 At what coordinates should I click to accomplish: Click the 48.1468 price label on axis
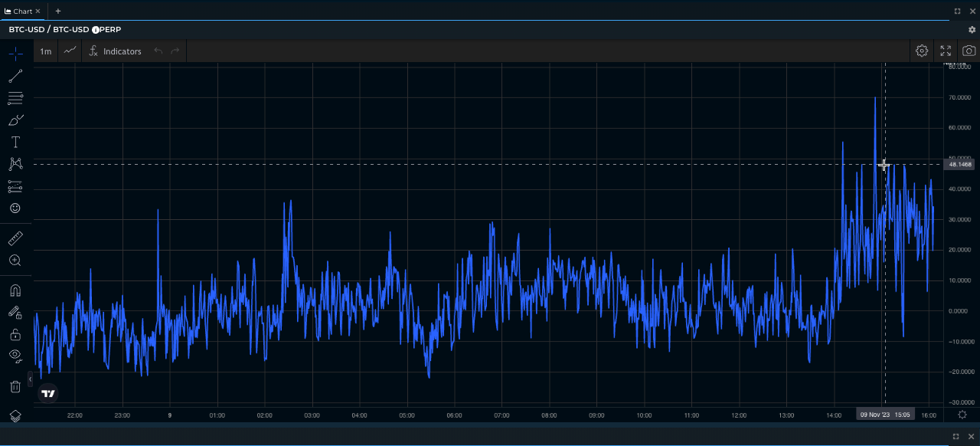click(959, 165)
